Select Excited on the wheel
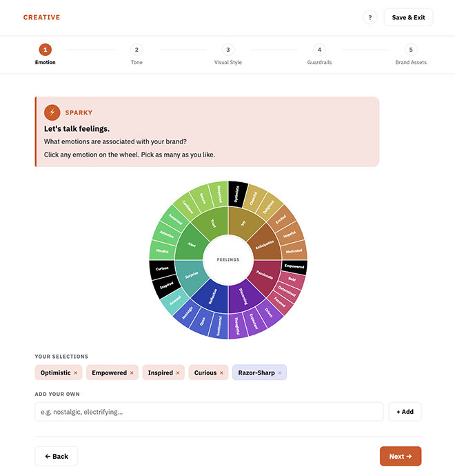The width and height of the screenshot is (455, 476). click(281, 219)
